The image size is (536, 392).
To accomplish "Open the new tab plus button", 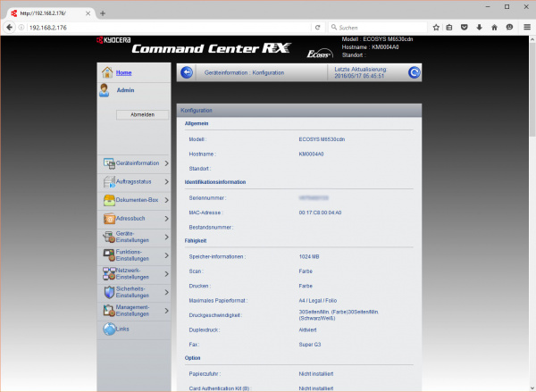I will pyautogui.click(x=103, y=13).
